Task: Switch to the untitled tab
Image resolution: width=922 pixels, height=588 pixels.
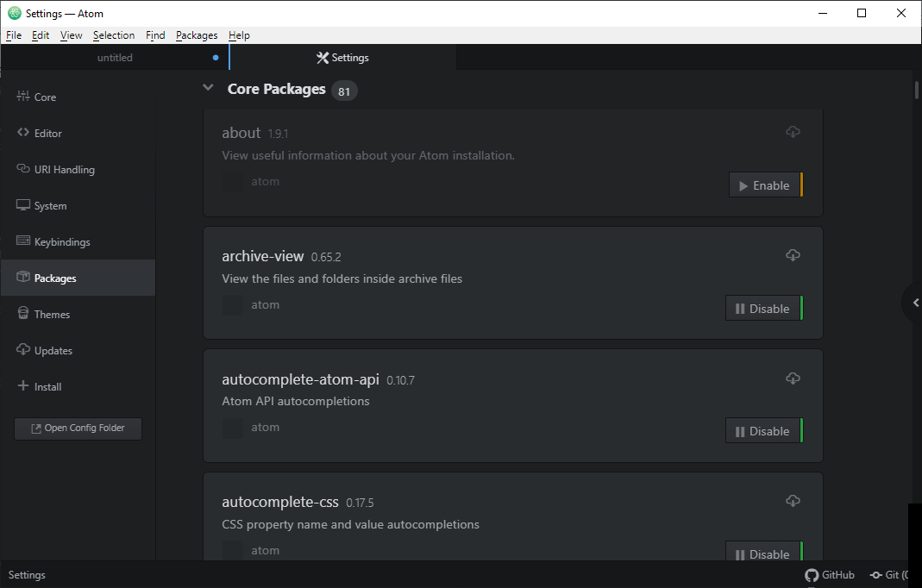Action: click(x=115, y=58)
